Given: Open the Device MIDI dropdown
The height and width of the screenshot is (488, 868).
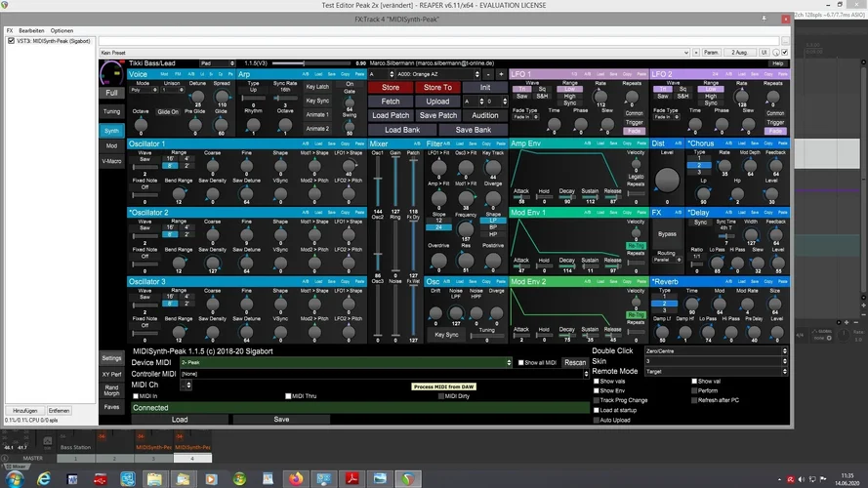Looking at the screenshot, I should 344,362.
